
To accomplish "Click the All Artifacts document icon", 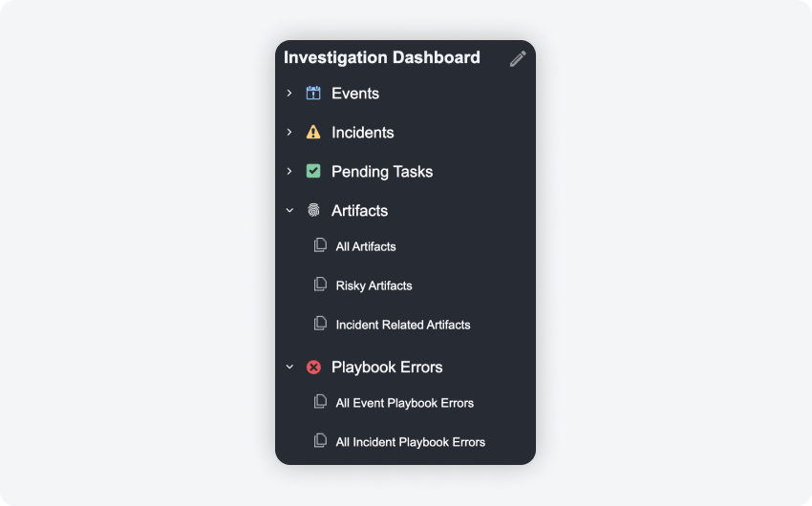I will [320, 245].
